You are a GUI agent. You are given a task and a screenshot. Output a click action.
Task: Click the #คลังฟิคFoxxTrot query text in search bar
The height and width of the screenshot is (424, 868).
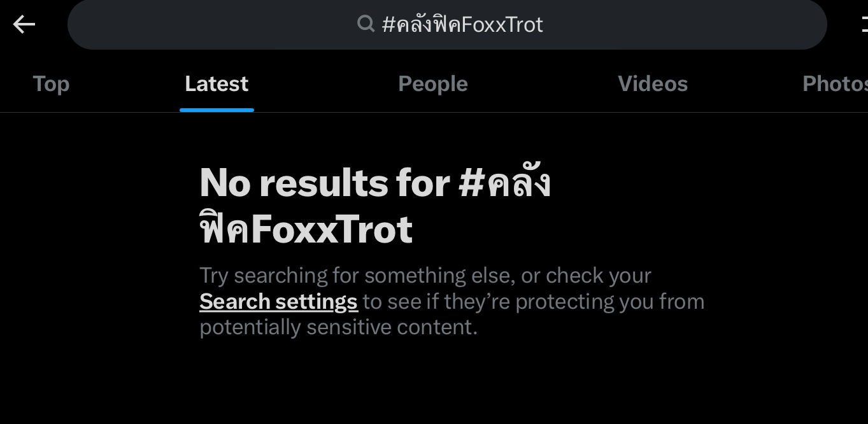point(462,25)
